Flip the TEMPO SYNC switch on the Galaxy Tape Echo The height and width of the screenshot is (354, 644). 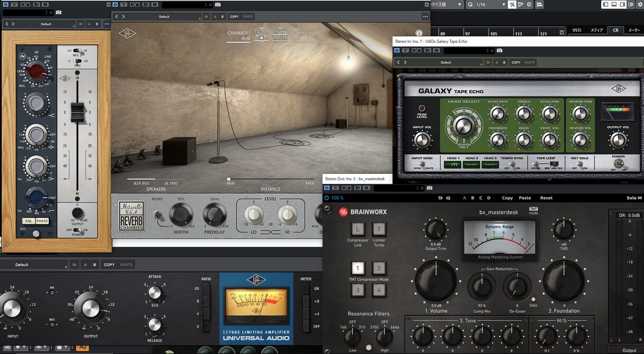(x=512, y=164)
